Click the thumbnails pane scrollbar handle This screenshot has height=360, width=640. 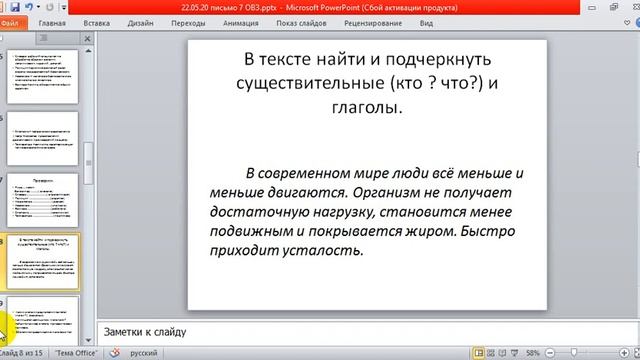pyautogui.click(x=88, y=163)
